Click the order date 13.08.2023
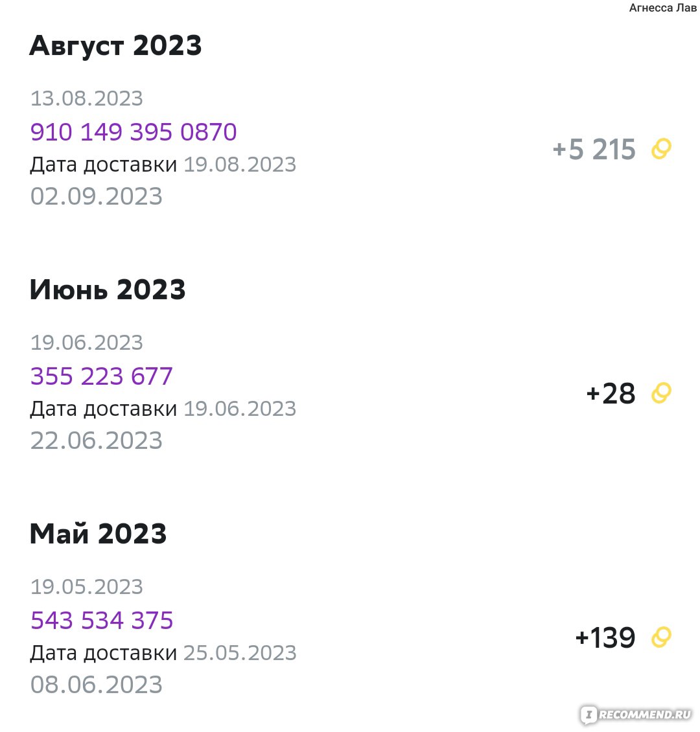700x732 pixels. click(86, 98)
